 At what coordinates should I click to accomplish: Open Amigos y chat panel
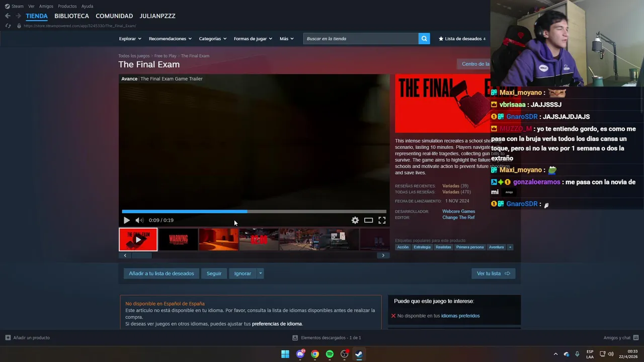point(621,338)
